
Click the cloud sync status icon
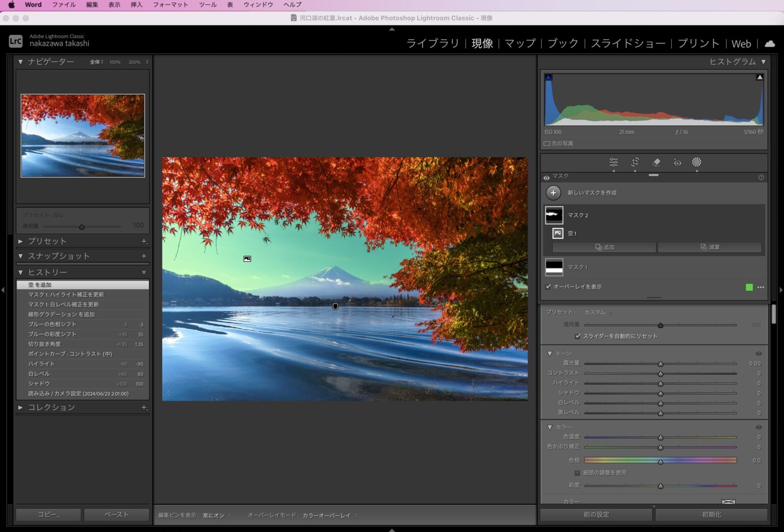(x=770, y=44)
